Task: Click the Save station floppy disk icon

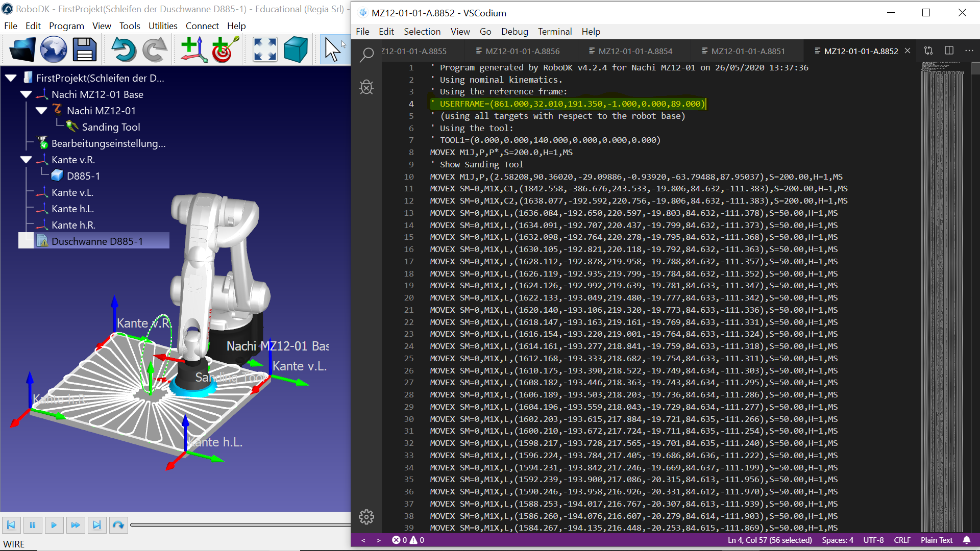Action: [84, 50]
